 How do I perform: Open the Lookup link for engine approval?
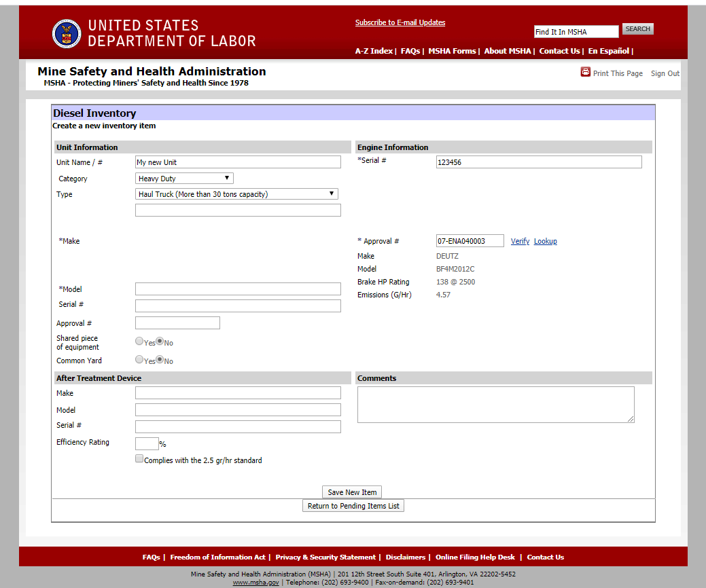click(545, 241)
